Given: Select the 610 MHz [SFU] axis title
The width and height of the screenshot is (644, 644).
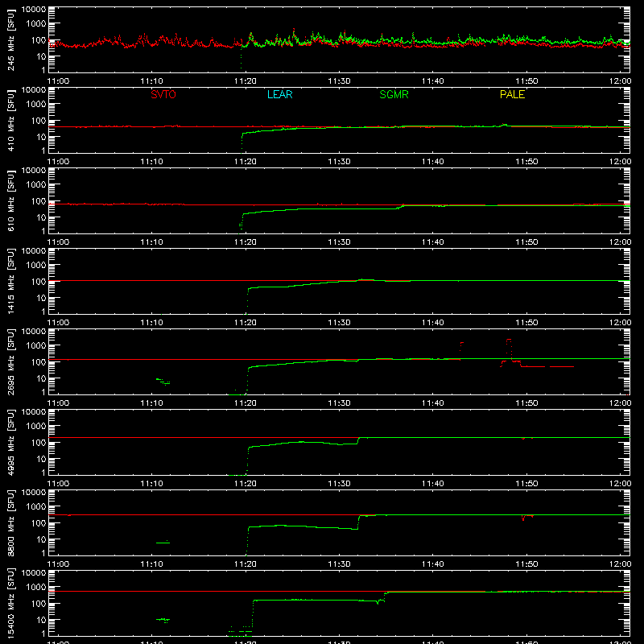Looking at the screenshot, I should (11, 200).
